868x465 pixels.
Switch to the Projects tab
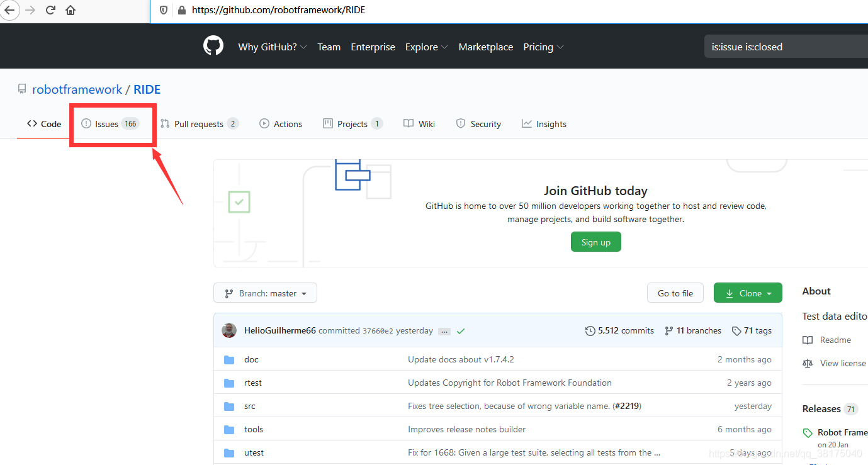[x=352, y=124]
